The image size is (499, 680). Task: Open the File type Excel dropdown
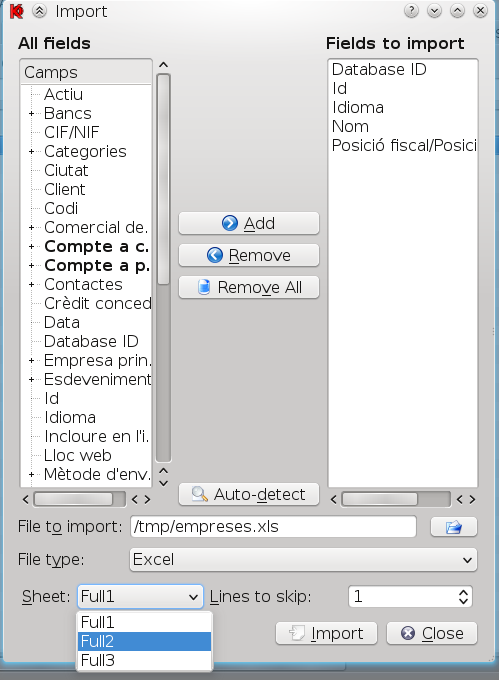303,560
